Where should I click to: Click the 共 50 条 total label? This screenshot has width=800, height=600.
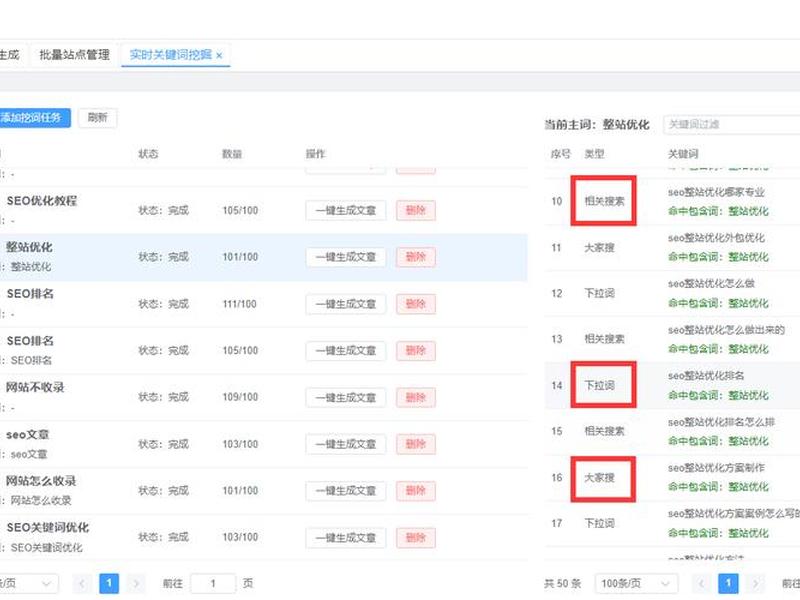point(562,584)
